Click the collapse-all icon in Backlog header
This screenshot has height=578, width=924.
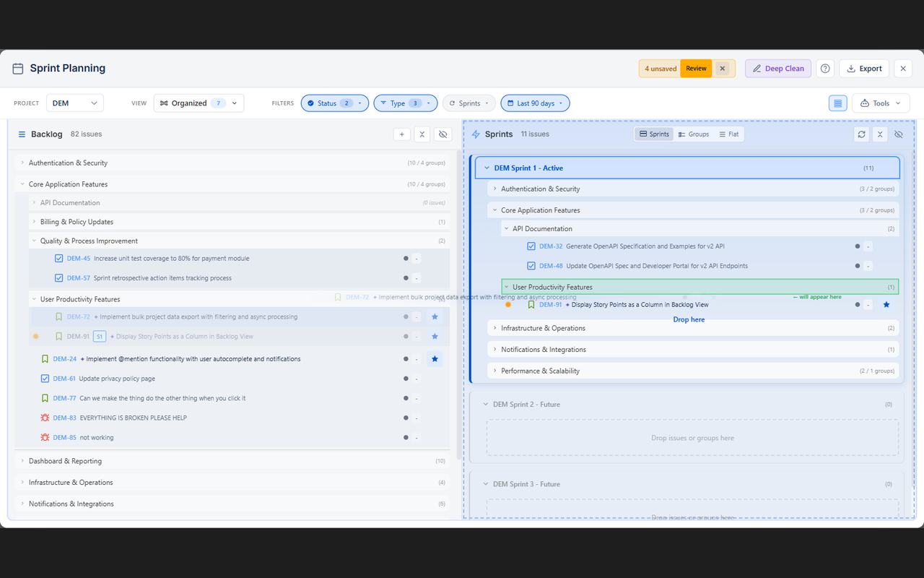(422, 134)
